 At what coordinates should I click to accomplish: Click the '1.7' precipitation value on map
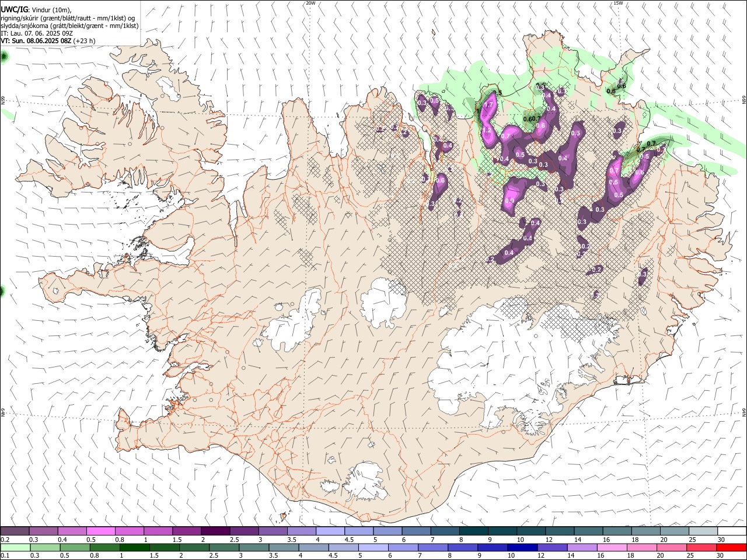coord(490,105)
